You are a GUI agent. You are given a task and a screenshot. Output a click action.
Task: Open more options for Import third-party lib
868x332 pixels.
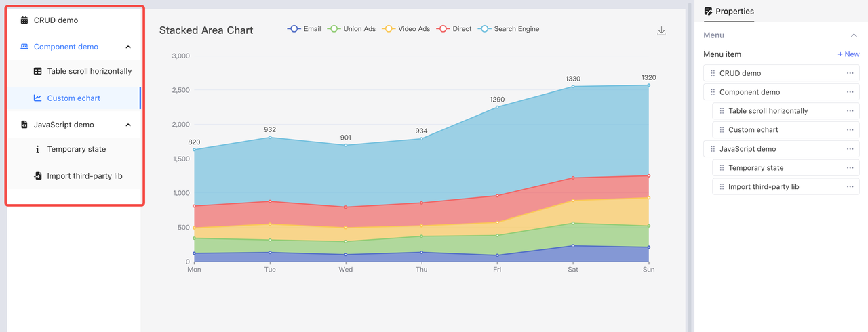click(850, 187)
